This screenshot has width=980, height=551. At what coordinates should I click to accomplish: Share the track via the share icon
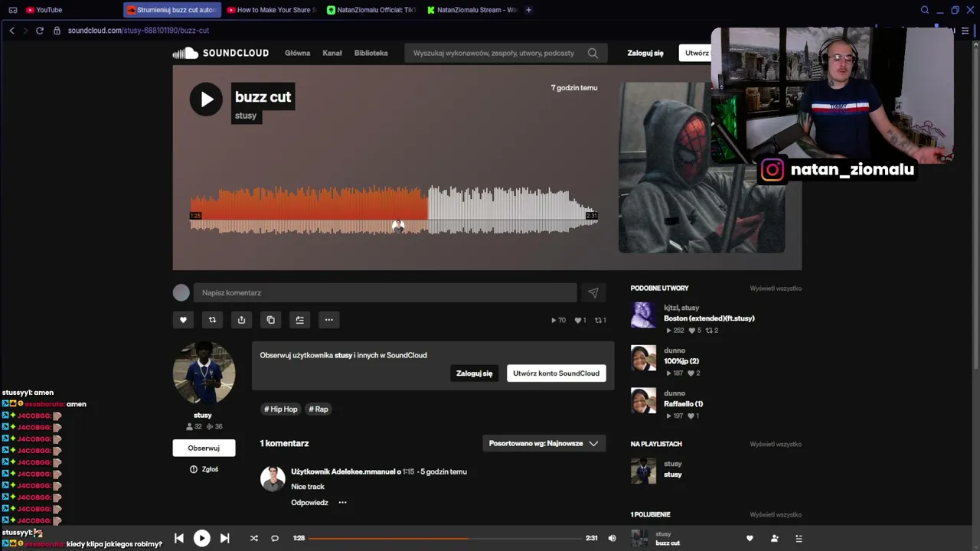[x=241, y=320]
